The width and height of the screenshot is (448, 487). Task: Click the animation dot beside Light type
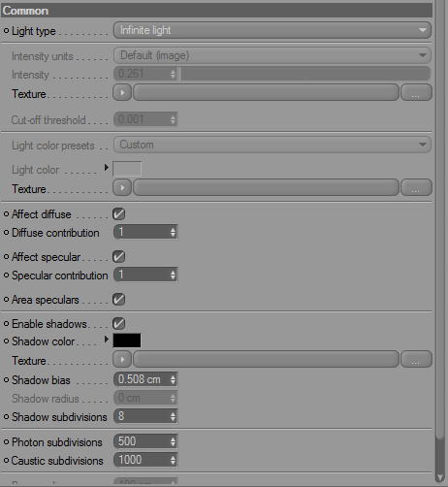click(6, 31)
